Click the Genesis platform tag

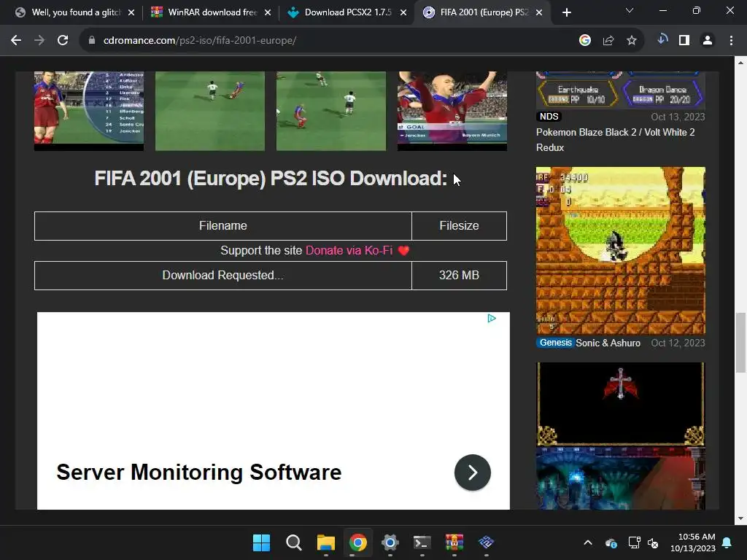[555, 343]
